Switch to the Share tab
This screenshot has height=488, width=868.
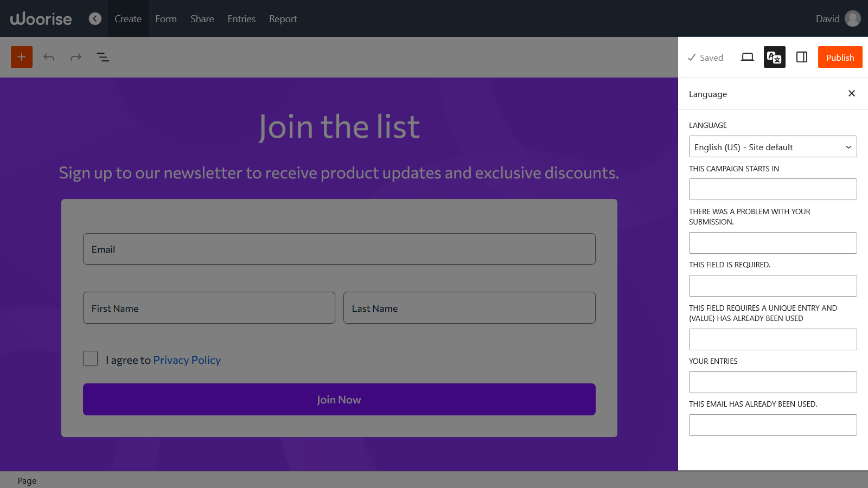202,19
